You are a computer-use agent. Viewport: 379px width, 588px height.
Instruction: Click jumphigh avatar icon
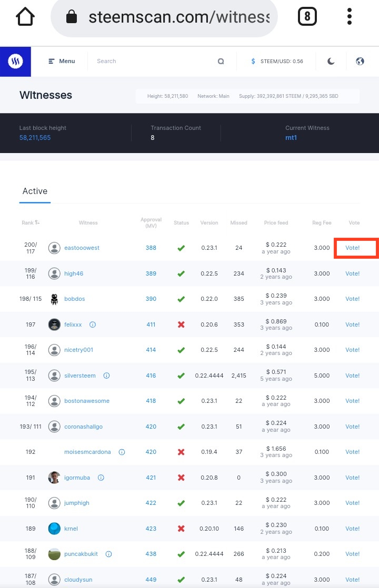pyautogui.click(x=54, y=503)
